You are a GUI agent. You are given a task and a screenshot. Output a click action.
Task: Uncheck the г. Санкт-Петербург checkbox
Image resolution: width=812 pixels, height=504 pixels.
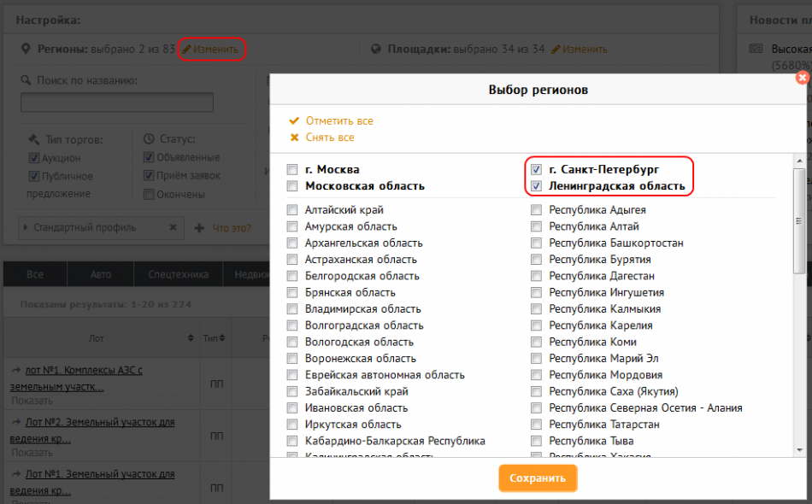(x=537, y=169)
